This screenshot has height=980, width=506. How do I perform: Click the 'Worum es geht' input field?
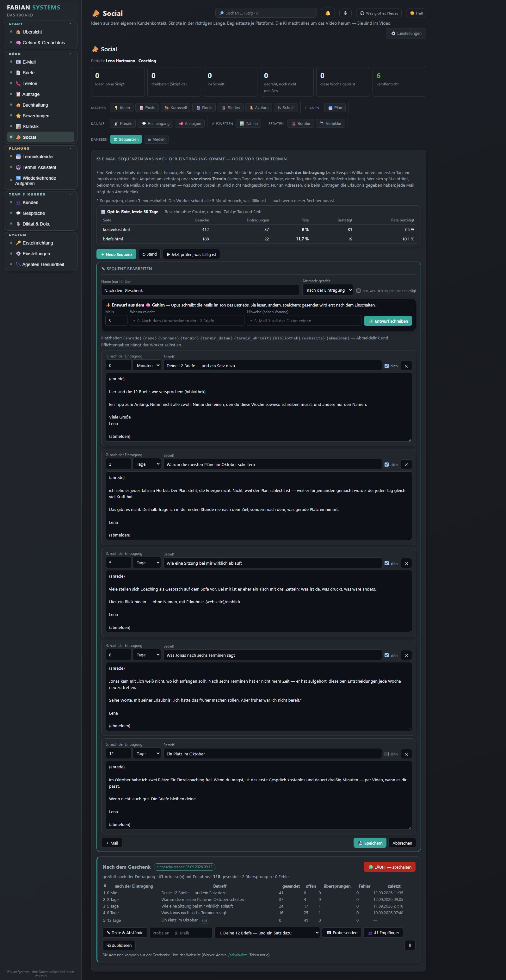coord(187,321)
